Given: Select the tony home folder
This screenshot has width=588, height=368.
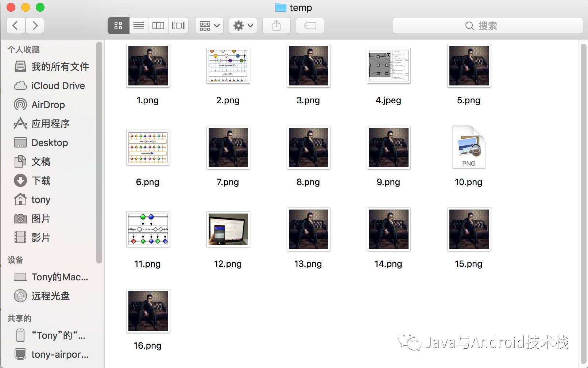Looking at the screenshot, I should click(52, 199).
